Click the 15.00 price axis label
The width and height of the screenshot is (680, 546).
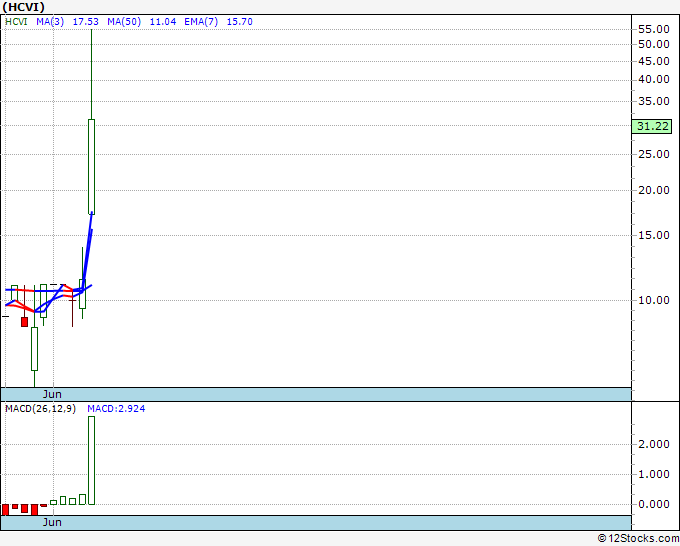tap(654, 235)
